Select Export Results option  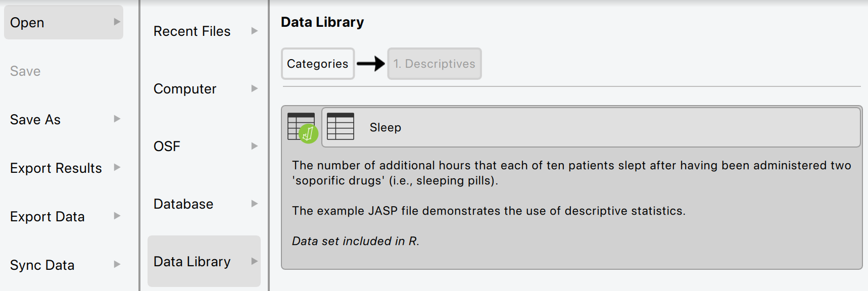pos(56,168)
